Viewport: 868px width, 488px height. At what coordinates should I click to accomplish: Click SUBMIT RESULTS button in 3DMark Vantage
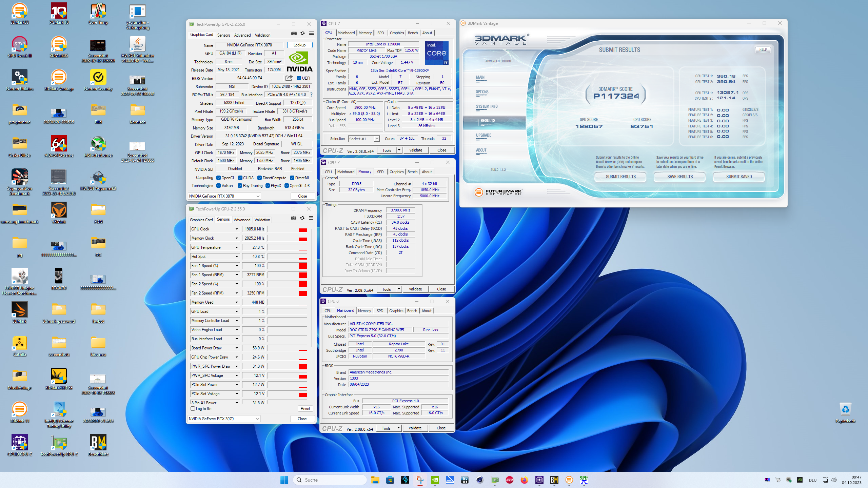620,177
